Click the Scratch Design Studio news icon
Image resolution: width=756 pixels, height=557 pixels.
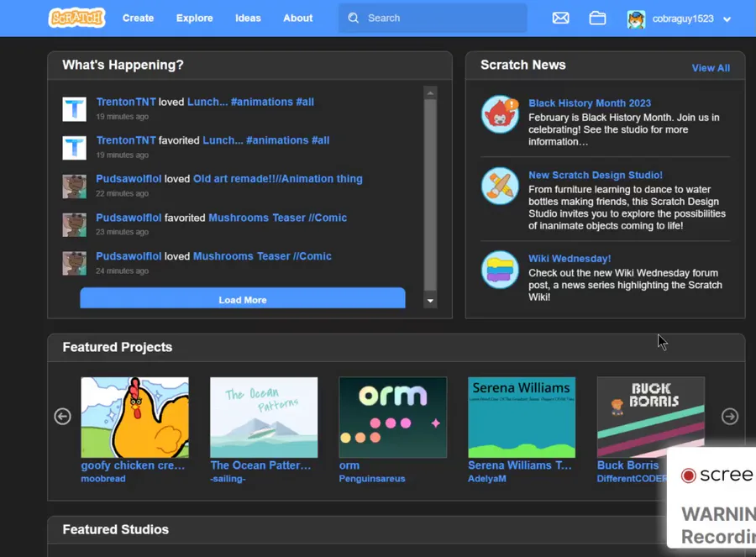[500, 186]
